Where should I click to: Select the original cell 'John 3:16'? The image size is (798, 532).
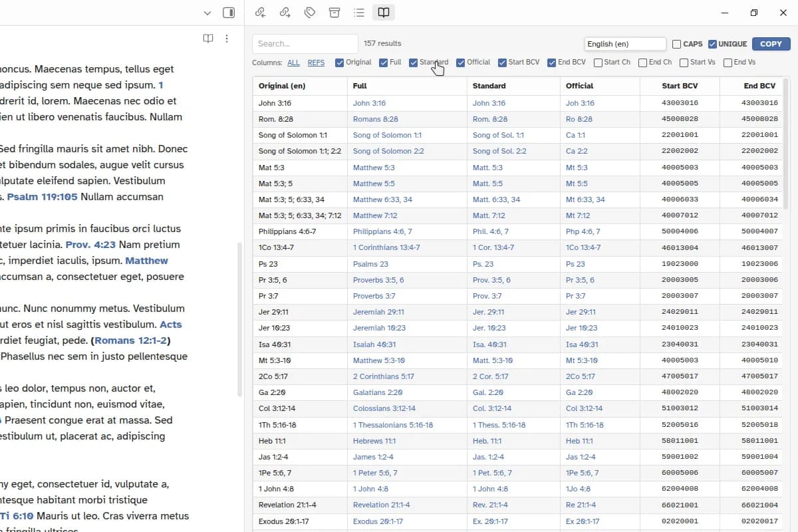[x=275, y=103]
